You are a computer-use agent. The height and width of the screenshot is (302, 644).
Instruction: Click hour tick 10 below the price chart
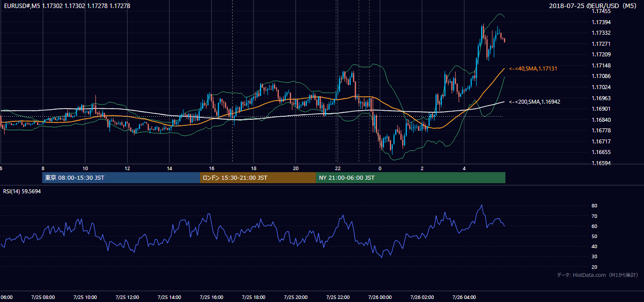[x=85, y=168]
